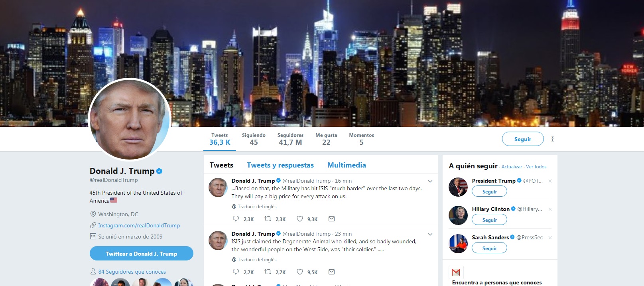
Task: Expand the chevron menu on 23 min tweet
Action: [x=430, y=234]
